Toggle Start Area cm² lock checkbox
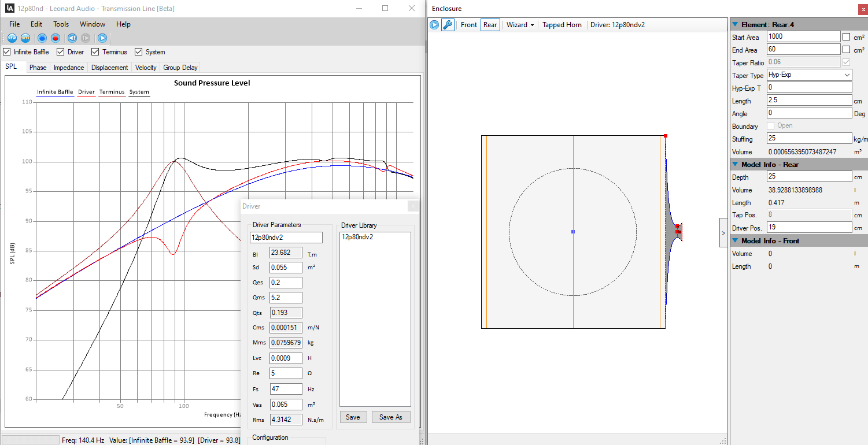The height and width of the screenshot is (445, 868). click(x=847, y=37)
